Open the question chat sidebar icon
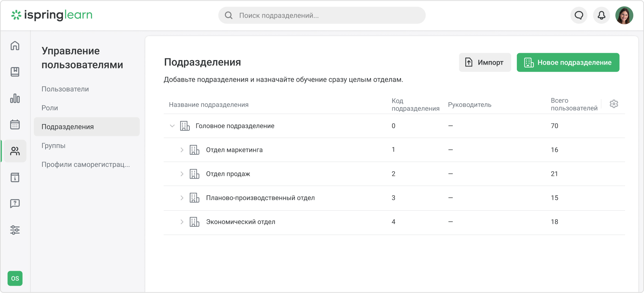This screenshot has height=293, width=644. coord(15,204)
